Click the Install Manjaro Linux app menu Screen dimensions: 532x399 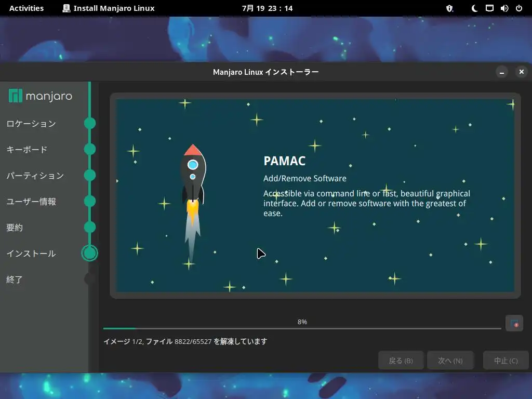click(x=109, y=8)
